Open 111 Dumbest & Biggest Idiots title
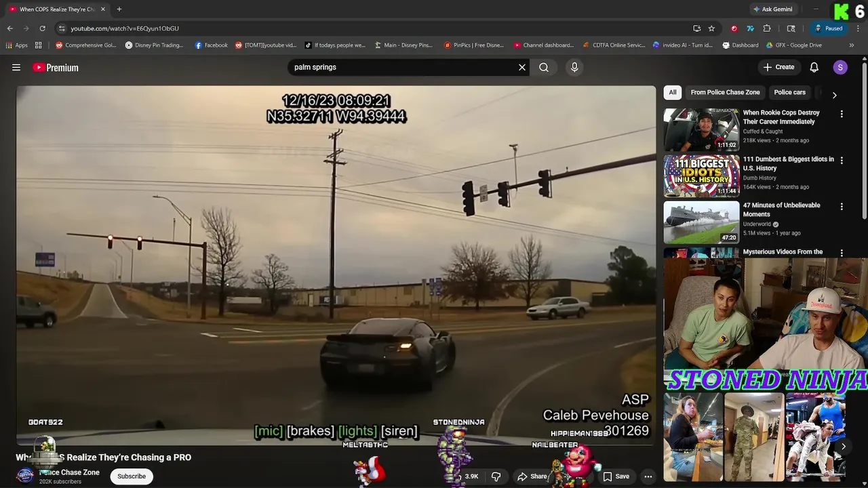The image size is (868, 488). [788, 163]
